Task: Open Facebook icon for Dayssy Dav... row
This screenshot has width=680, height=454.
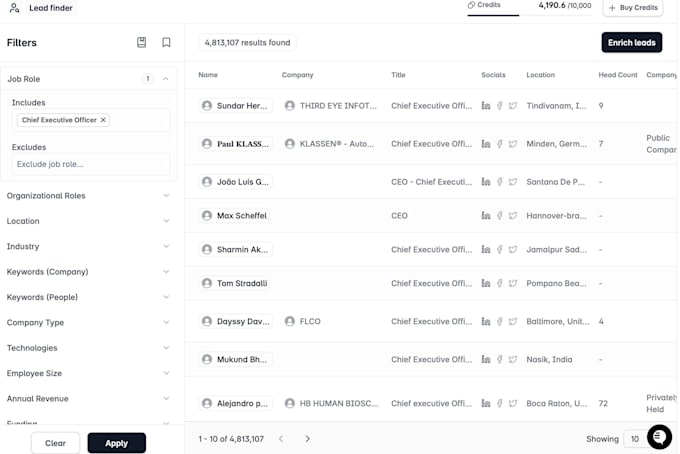Action: 500,322
